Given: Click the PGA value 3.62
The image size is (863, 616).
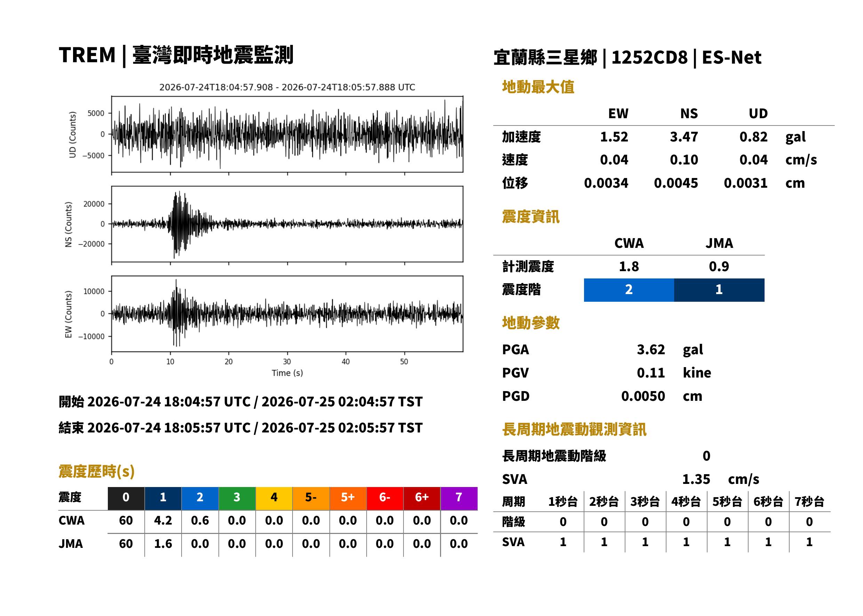Looking at the screenshot, I should [651, 349].
